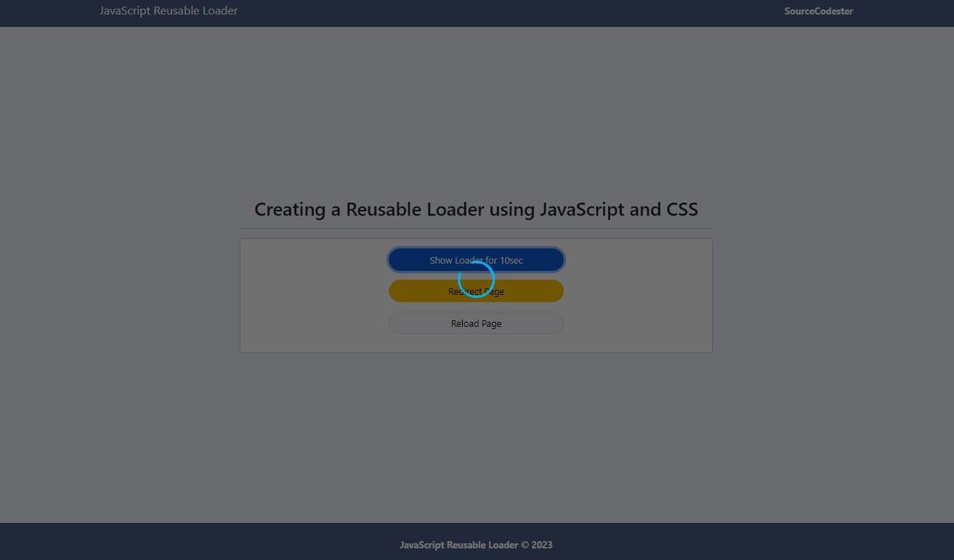Click the JavaScript Reusable Loader navbar brand
Image resolution: width=954 pixels, height=560 pixels.
coord(169,11)
